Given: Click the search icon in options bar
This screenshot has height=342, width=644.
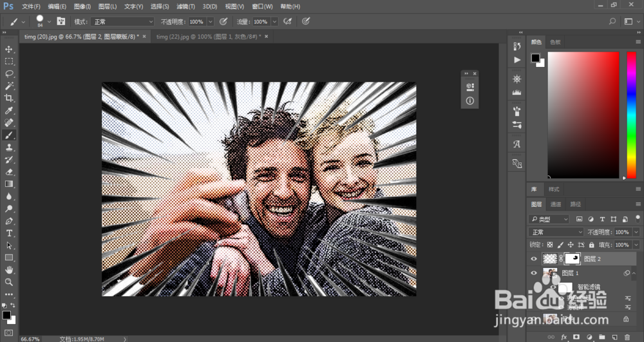Looking at the screenshot, I should pos(612,21).
